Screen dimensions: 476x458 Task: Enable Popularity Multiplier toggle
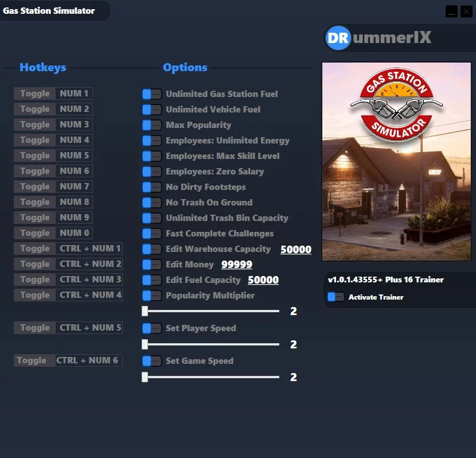pyautogui.click(x=152, y=295)
